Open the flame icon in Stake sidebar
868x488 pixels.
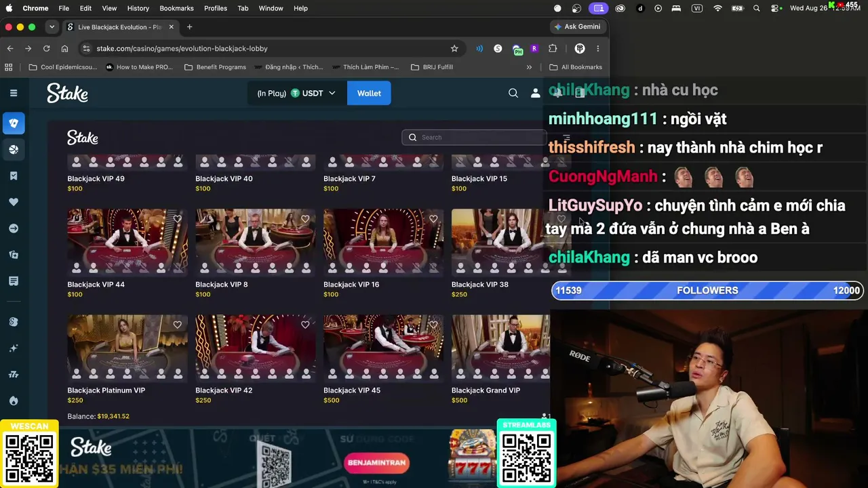click(14, 401)
